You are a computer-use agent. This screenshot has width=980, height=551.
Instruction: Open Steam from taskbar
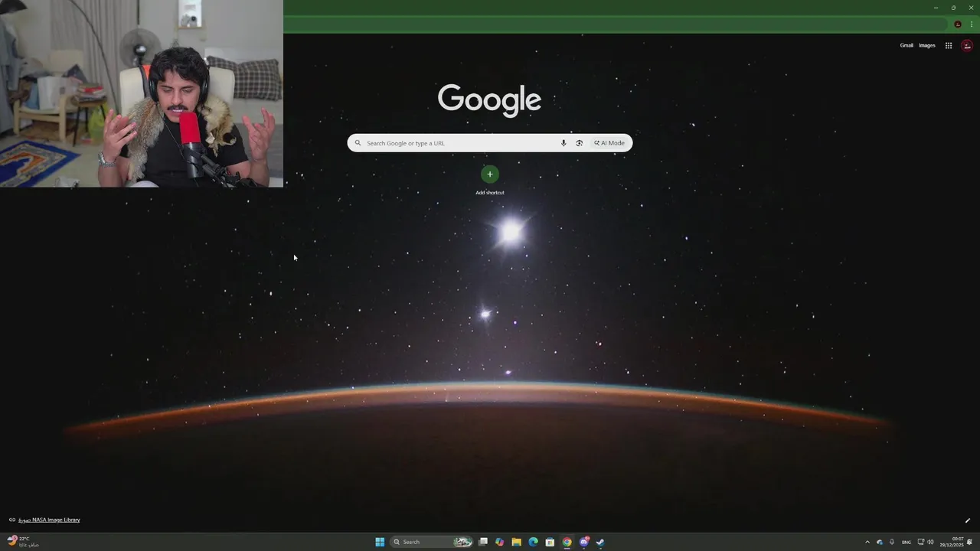click(600, 542)
